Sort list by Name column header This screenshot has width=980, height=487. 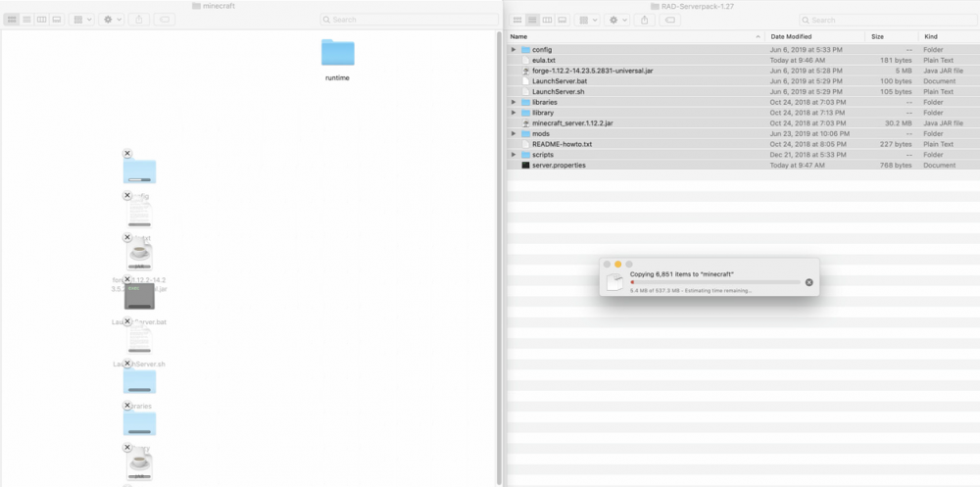point(636,37)
